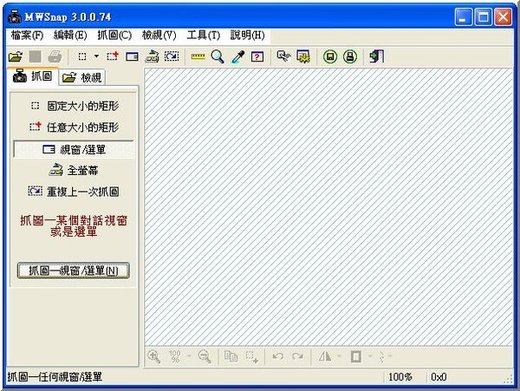Click the hatched preview canvas area
Viewport: 520px width, 391px height.
point(328,207)
